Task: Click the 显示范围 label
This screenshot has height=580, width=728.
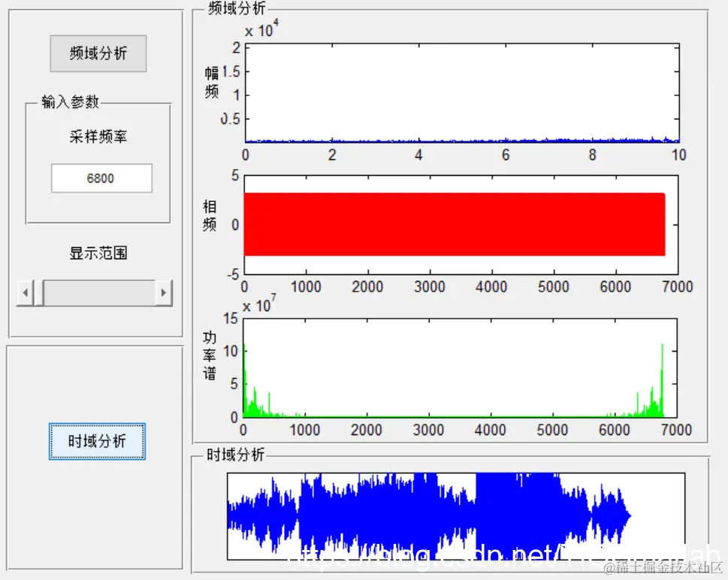Action: coord(98,253)
